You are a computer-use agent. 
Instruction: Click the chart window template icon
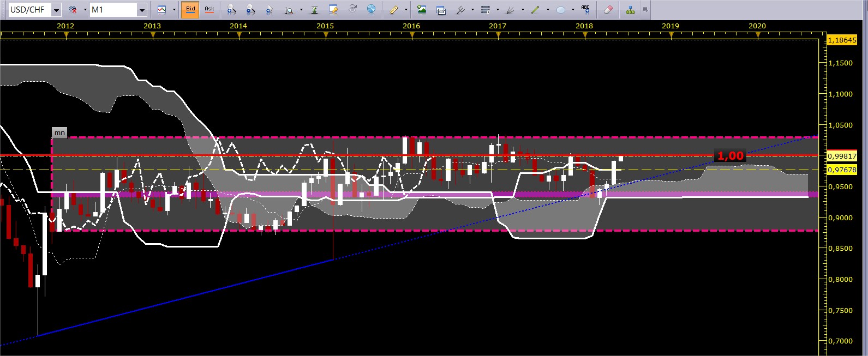[441, 10]
